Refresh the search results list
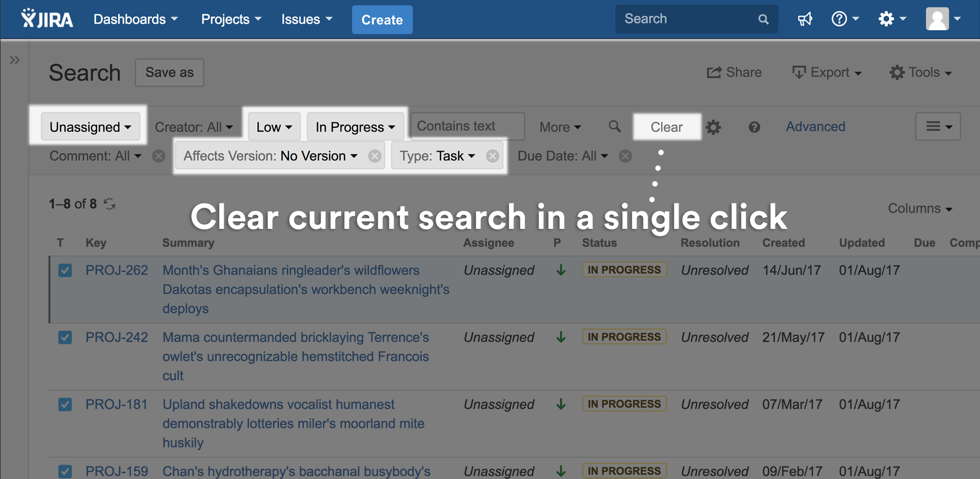 [x=110, y=204]
